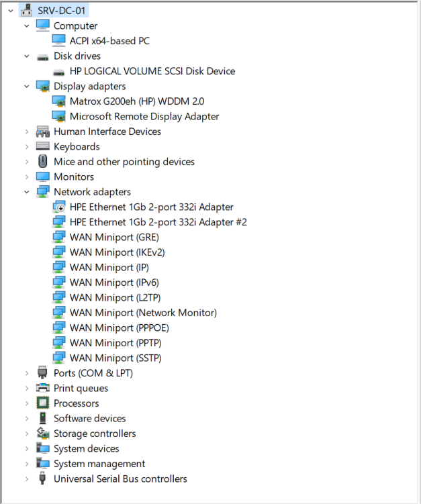Click the Universal Serial Bus controllers icon
The width and height of the screenshot is (421, 504).
point(42,478)
